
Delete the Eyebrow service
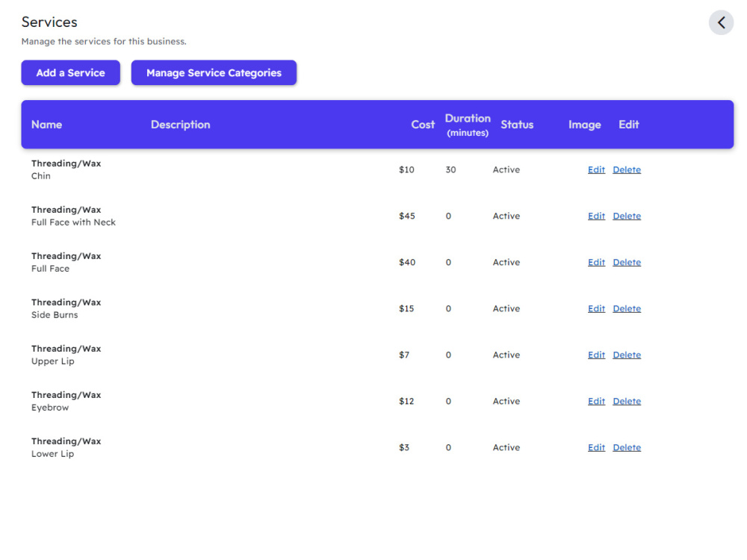(627, 401)
